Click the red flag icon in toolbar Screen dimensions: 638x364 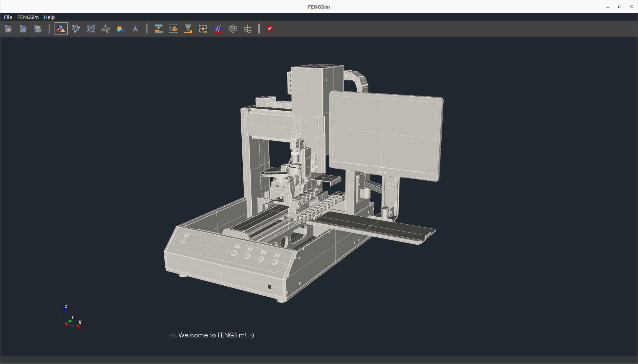(x=270, y=29)
